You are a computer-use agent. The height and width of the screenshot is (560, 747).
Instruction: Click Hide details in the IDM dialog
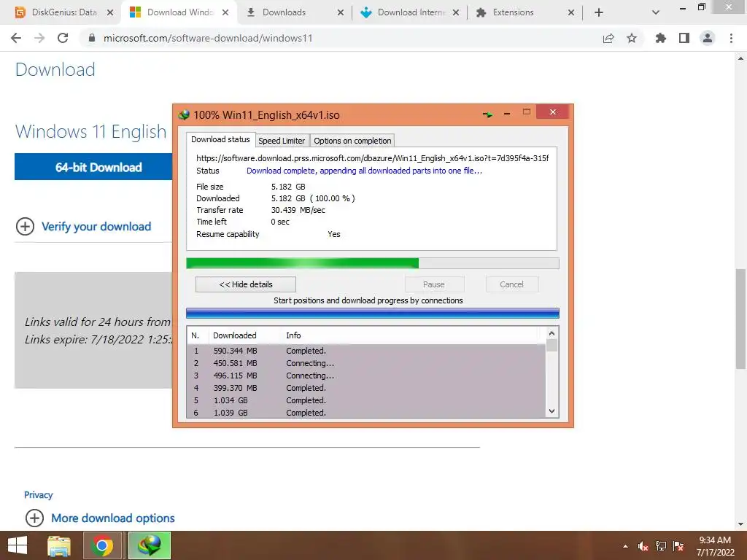[x=246, y=284]
